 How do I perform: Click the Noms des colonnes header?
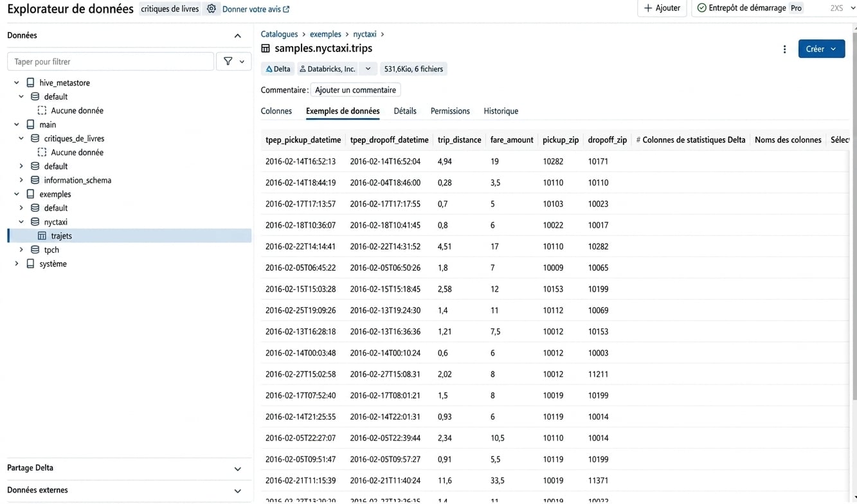[788, 140]
